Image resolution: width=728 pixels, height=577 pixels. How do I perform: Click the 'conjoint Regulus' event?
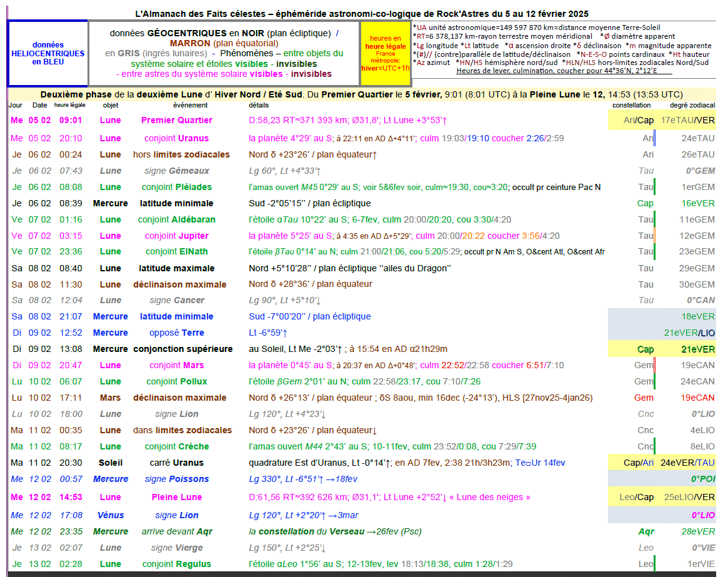[177, 564]
